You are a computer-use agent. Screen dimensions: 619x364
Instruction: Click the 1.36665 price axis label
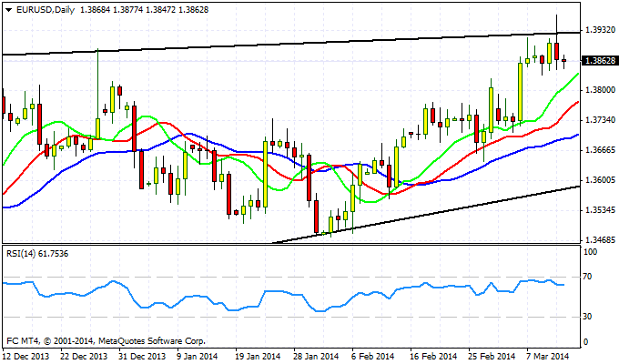click(600, 150)
